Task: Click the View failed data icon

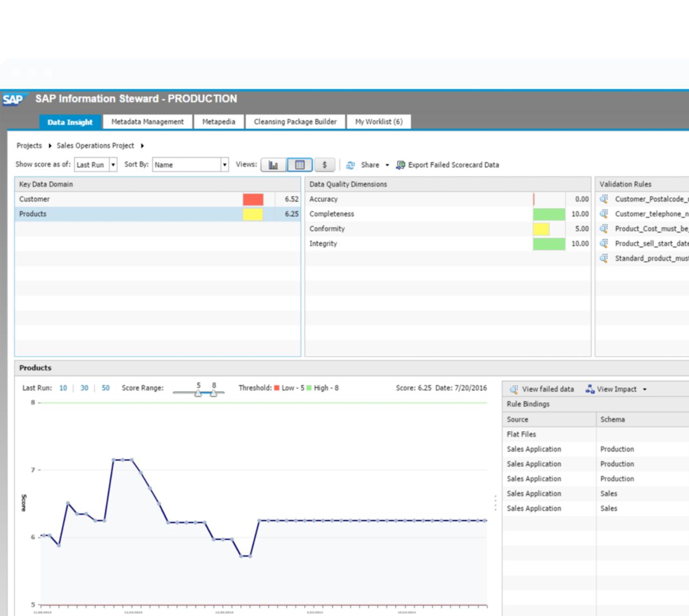Action: [514, 389]
